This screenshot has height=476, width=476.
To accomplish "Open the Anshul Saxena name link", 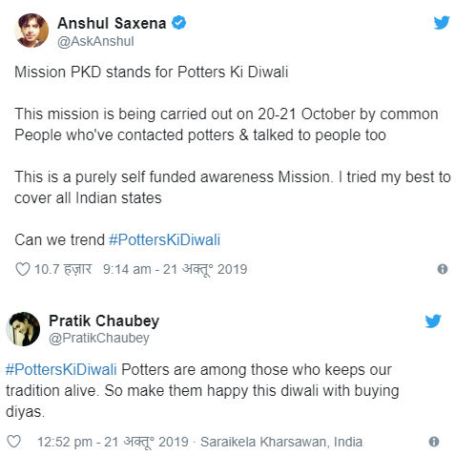I will point(112,23).
